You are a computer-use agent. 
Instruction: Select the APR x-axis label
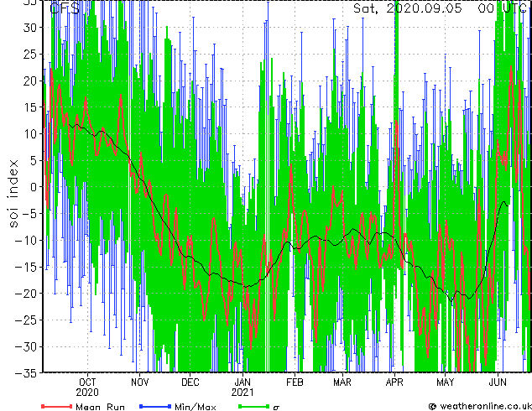pos(394,381)
